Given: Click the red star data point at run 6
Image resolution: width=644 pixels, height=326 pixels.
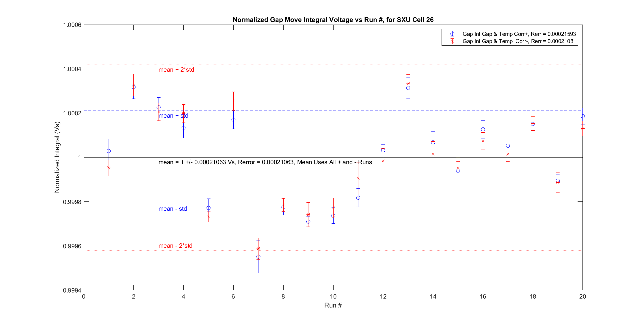Looking at the screenshot, I should pos(233,101).
